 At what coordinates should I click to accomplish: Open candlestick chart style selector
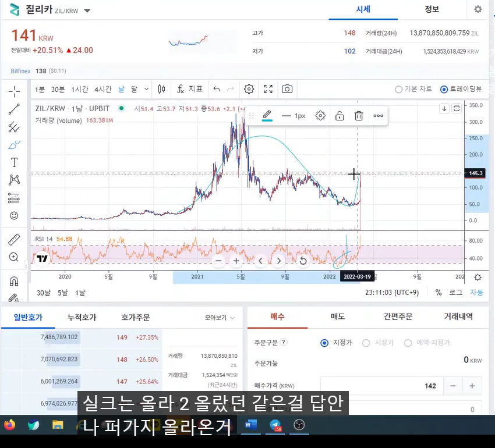[161, 89]
